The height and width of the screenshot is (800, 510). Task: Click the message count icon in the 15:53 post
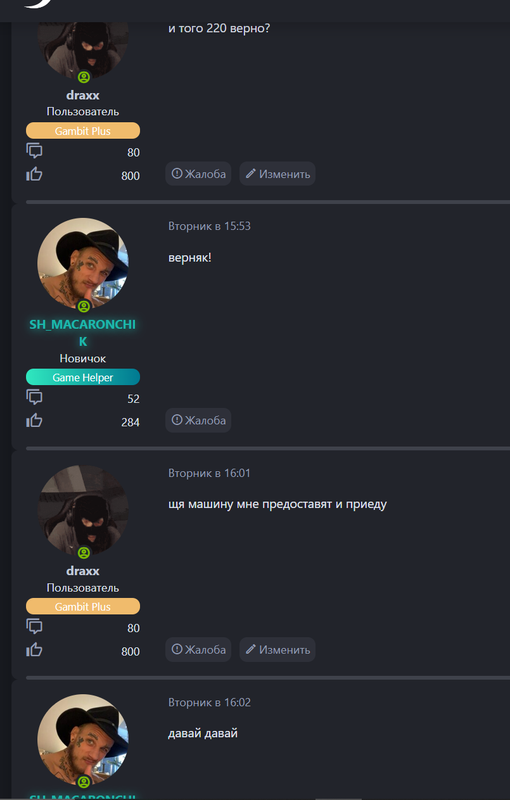[34, 397]
